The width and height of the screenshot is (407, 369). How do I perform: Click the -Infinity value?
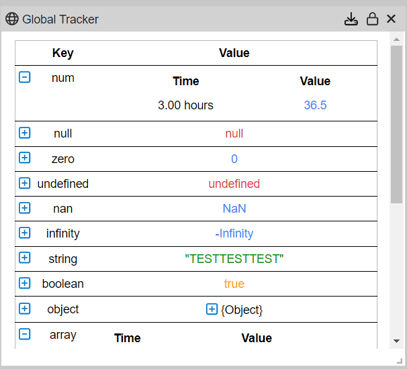tap(234, 233)
